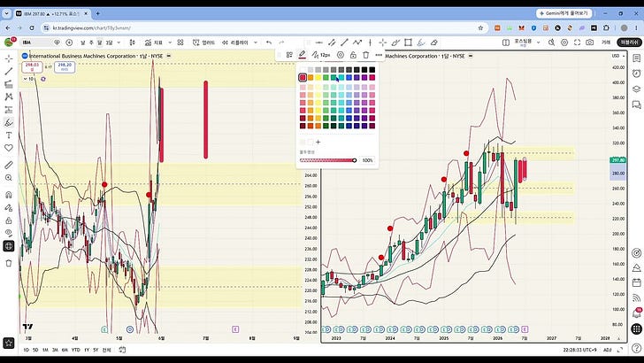Select the 5Y range tab
This screenshot has height=363, width=644.
click(96, 350)
